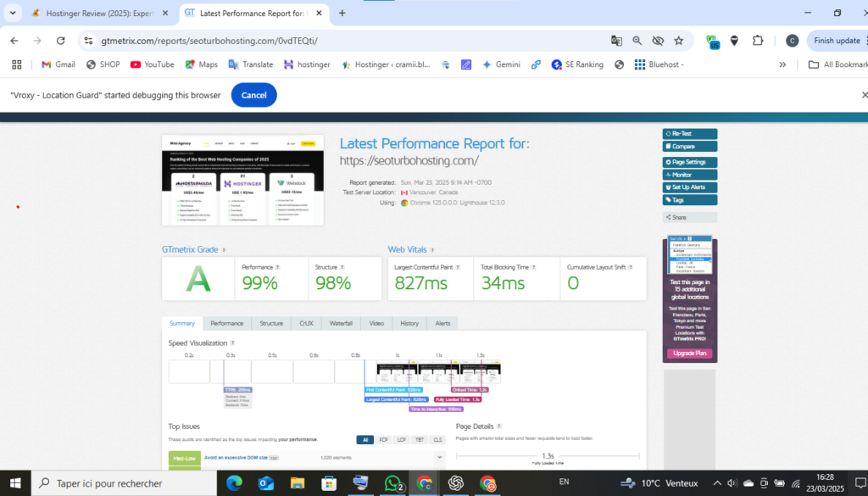
Task: Filter top issues by All
Action: [365, 440]
